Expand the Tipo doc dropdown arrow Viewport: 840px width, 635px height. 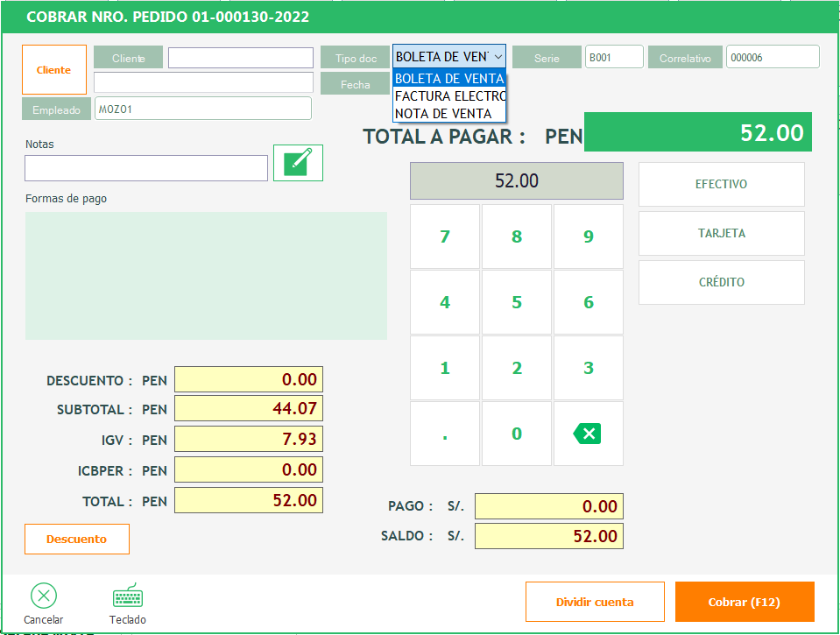[498, 57]
